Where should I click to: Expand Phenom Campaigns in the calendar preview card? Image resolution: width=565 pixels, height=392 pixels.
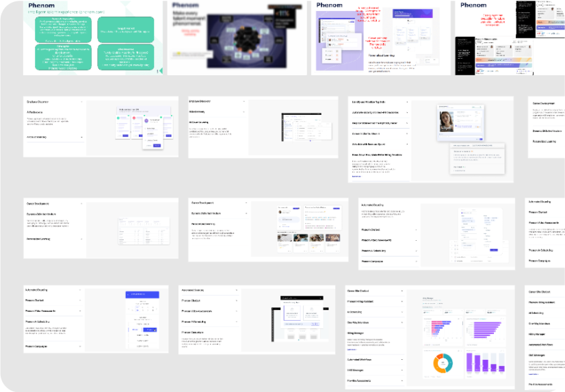point(53,346)
